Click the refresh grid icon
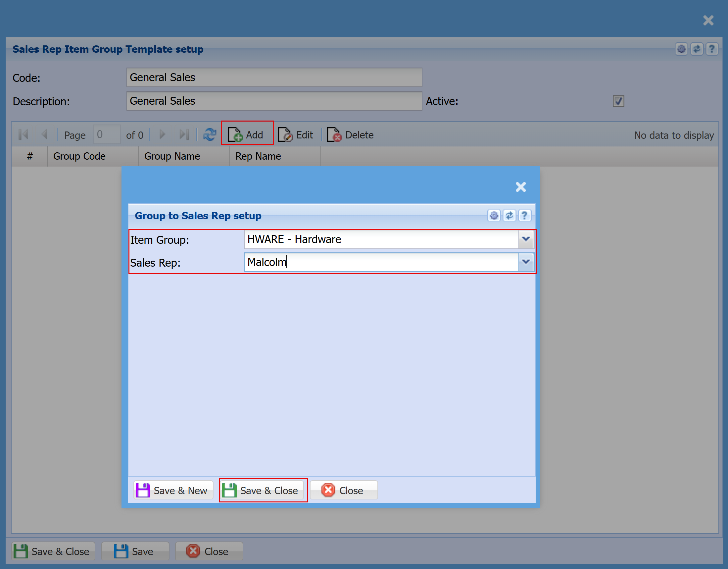The image size is (728, 569). (x=210, y=135)
